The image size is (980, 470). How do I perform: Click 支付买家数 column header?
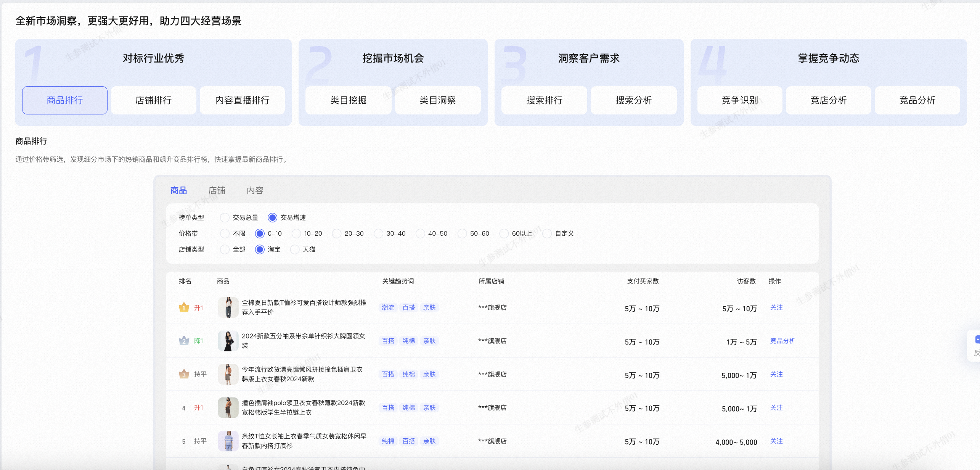(x=643, y=281)
